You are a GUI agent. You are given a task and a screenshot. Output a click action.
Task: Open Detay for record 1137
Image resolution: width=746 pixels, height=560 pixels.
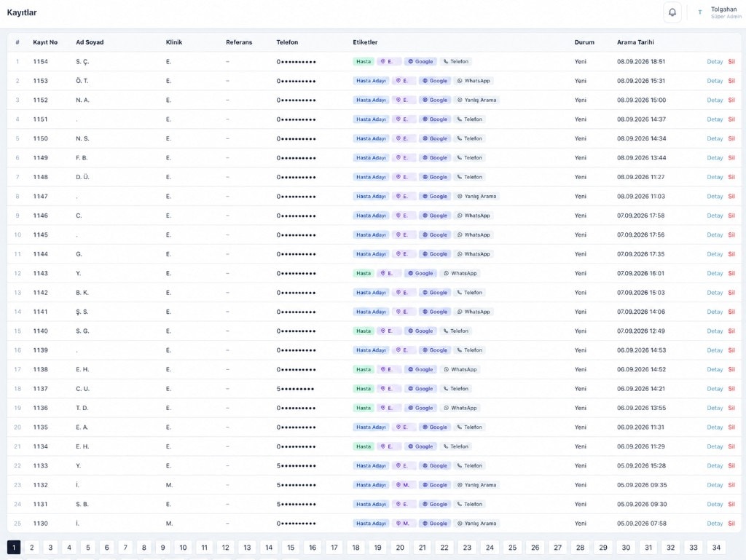[715, 389]
